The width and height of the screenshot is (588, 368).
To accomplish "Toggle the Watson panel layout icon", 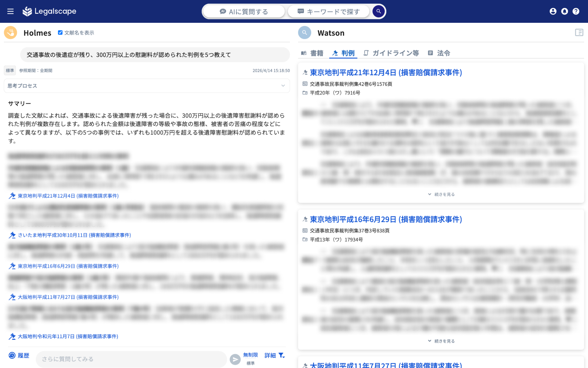I will [579, 32].
